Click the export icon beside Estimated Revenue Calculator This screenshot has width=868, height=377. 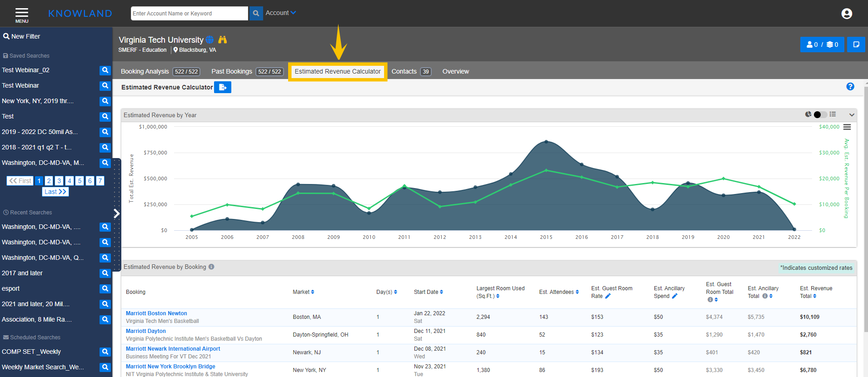[x=223, y=87]
